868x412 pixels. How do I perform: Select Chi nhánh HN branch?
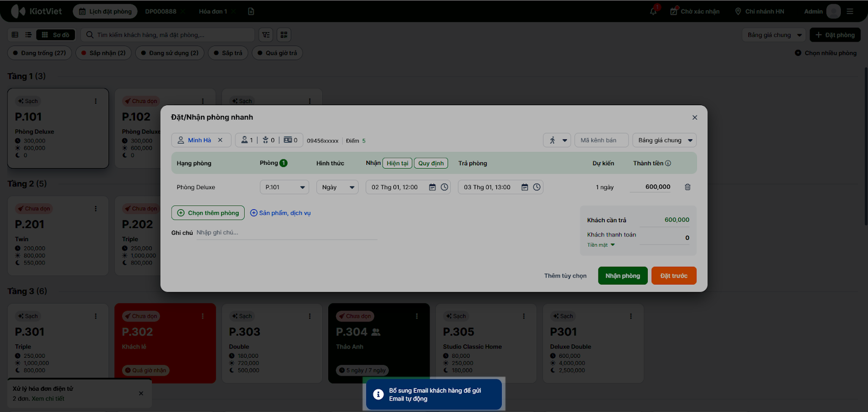[x=759, y=11]
